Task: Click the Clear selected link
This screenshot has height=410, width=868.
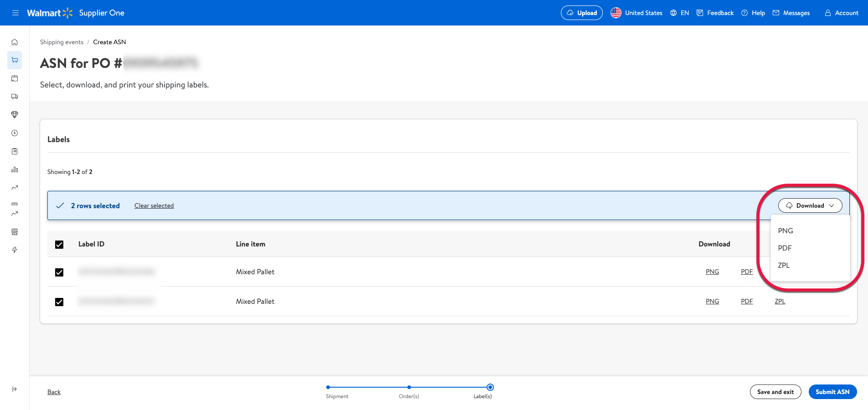Action: [x=154, y=205]
